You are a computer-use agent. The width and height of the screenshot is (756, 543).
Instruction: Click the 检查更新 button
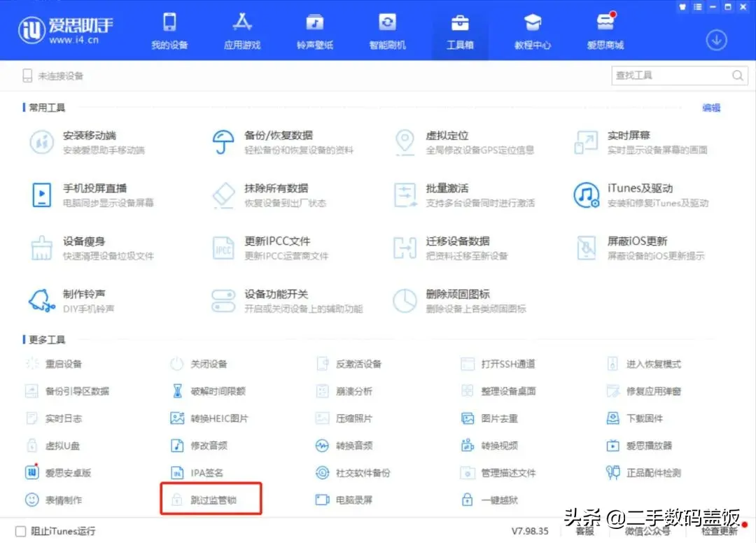[x=720, y=531]
